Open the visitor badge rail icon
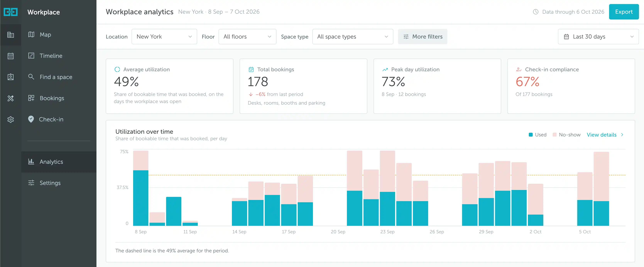The width and height of the screenshot is (644, 267). click(x=10, y=77)
